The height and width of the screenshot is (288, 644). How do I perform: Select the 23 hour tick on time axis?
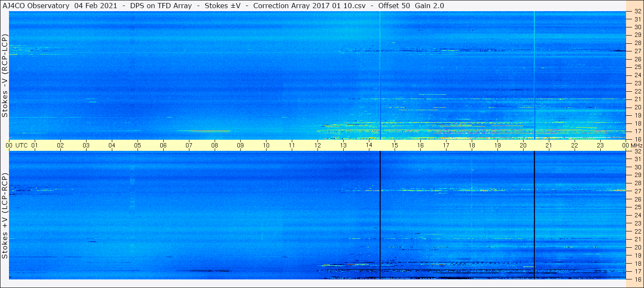tap(600, 145)
